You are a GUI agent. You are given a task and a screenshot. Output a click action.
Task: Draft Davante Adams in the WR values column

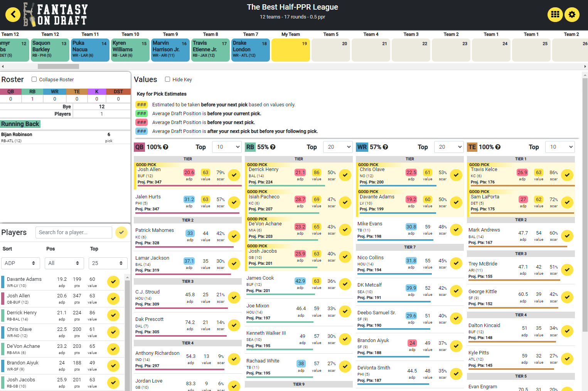coord(456,202)
